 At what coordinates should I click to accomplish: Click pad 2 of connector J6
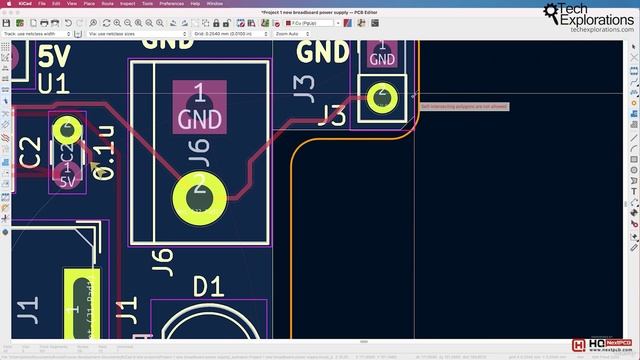tap(200, 198)
